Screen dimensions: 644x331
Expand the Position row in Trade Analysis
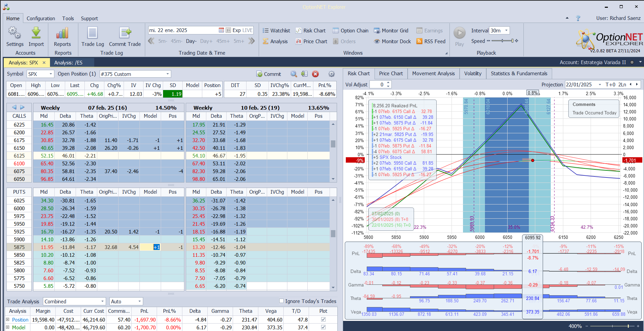click(x=8, y=319)
